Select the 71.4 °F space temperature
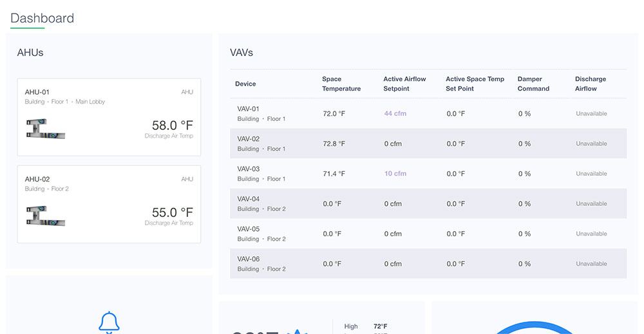The width and height of the screenshot is (644, 334). (x=334, y=174)
